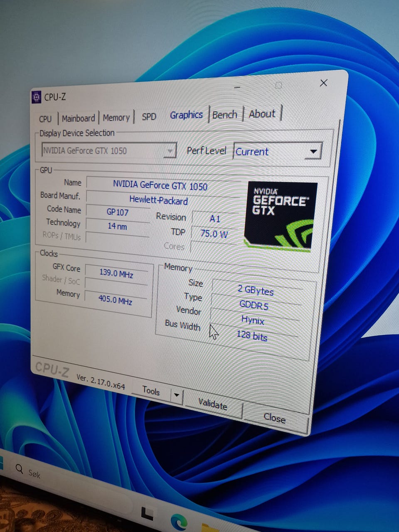399x532 pixels.
Task: Expand the Perf Level Current dropdown
Action: point(278,151)
